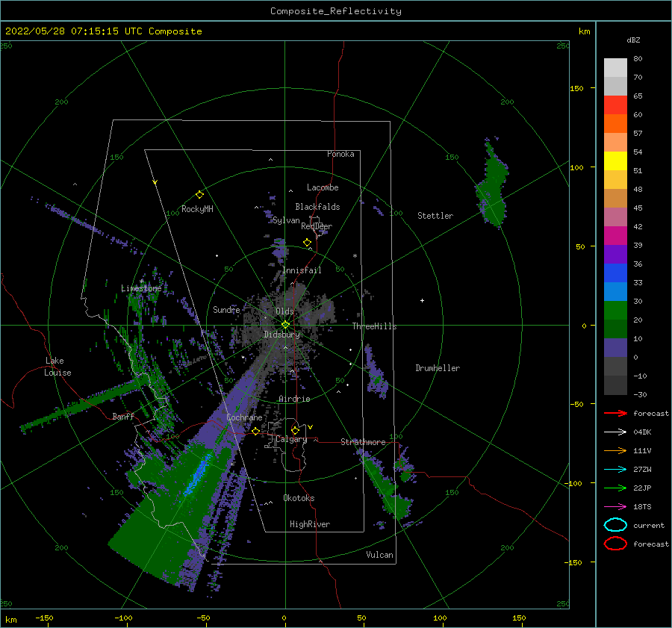
Task: Click the green 22JP arrow icon
Action: 615,488
